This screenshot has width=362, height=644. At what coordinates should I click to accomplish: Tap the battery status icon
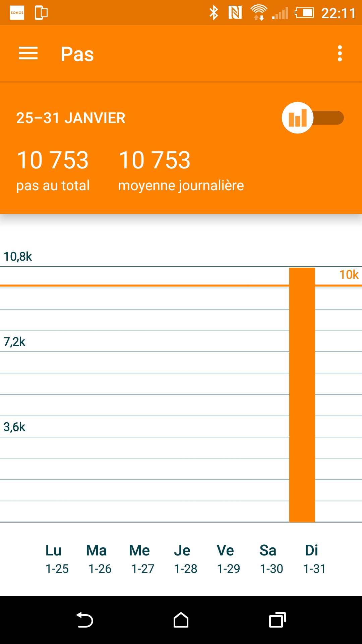tap(304, 13)
